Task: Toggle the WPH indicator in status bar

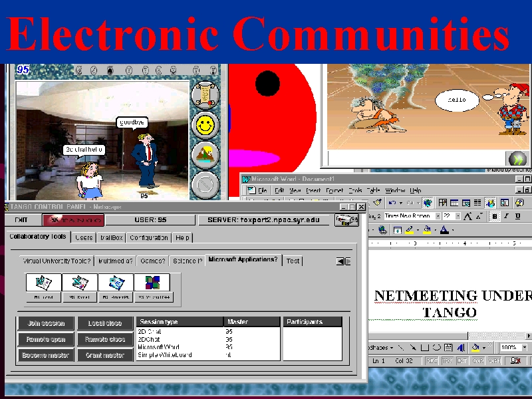Action: [x=494, y=361]
